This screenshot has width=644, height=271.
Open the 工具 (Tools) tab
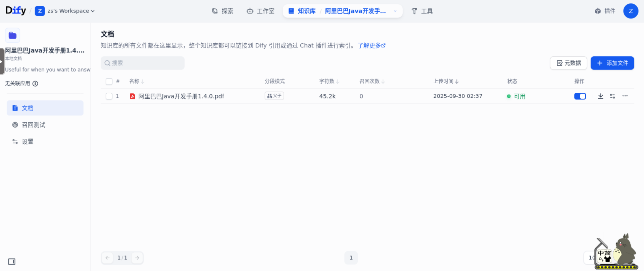pyautogui.click(x=422, y=11)
